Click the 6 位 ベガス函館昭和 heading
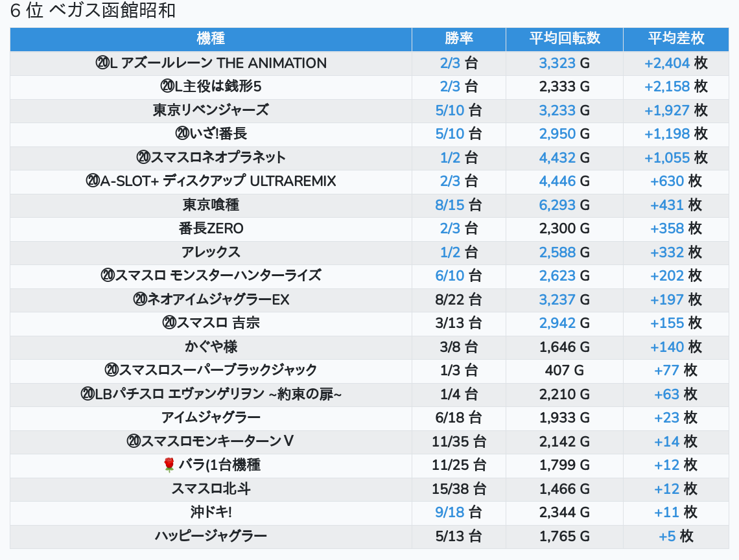This screenshot has height=560, width=739. [x=93, y=11]
